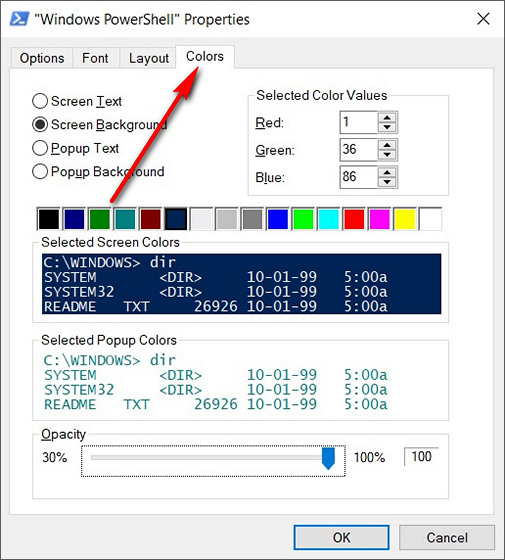Click the Opacity slider track middle
This screenshot has width=505, height=560.
pos(212,458)
